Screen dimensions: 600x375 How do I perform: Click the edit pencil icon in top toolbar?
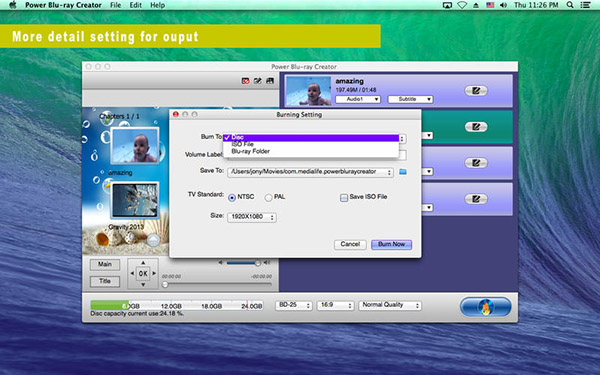pyautogui.click(x=258, y=81)
